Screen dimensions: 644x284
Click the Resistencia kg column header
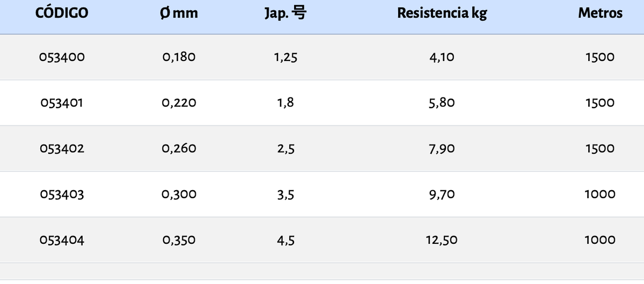tap(442, 13)
